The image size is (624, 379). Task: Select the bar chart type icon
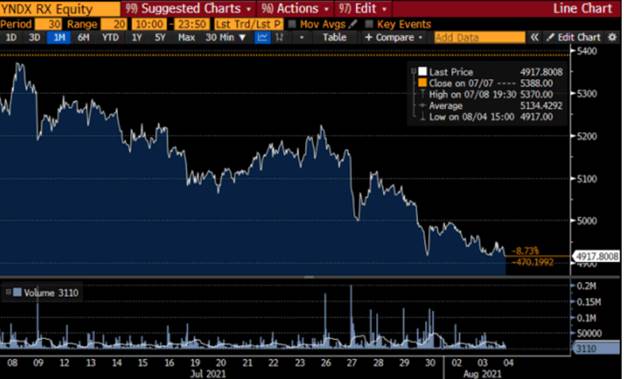[x=280, y=37]
